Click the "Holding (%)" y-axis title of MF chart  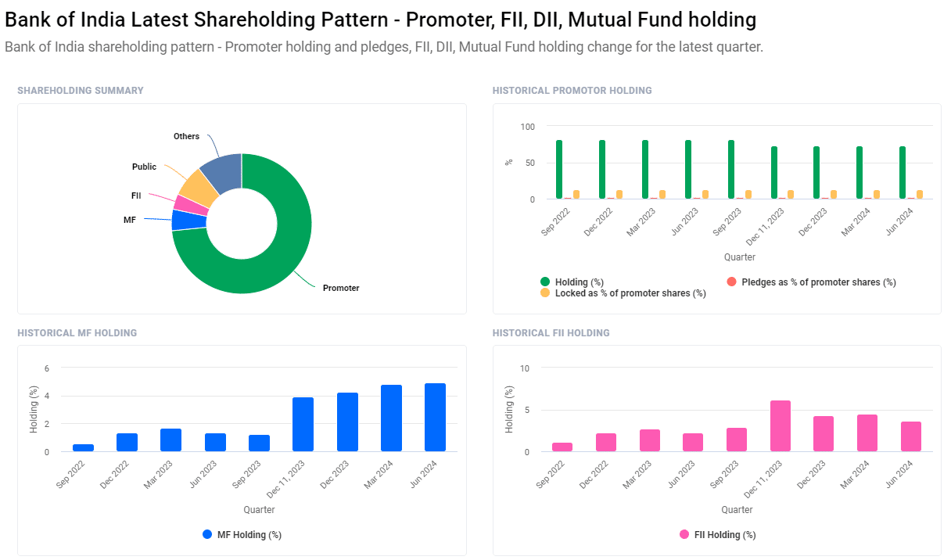coord(34,409)
